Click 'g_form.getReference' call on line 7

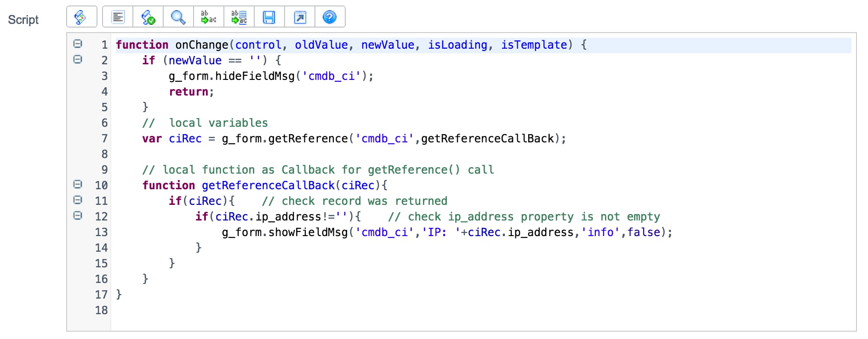(x=285, y=138)
